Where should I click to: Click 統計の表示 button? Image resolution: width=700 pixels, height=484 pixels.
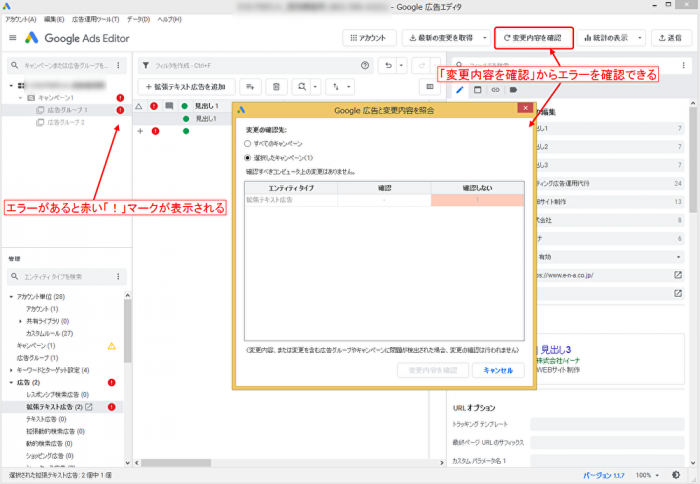606,38
